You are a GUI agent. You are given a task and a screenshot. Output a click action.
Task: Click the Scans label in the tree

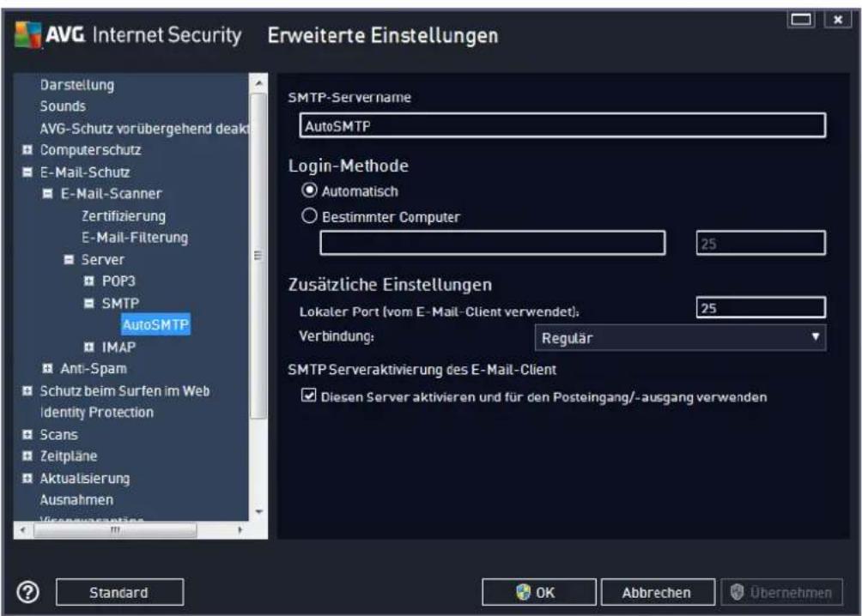(x=59, y=435)
